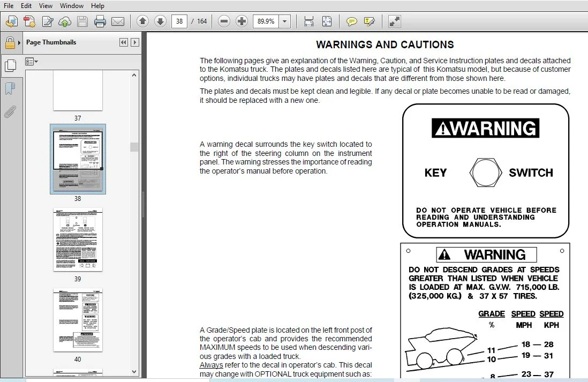This screenshot has width=588, height=382.
Task: Open the Edit menu
Action: [26, 6]
